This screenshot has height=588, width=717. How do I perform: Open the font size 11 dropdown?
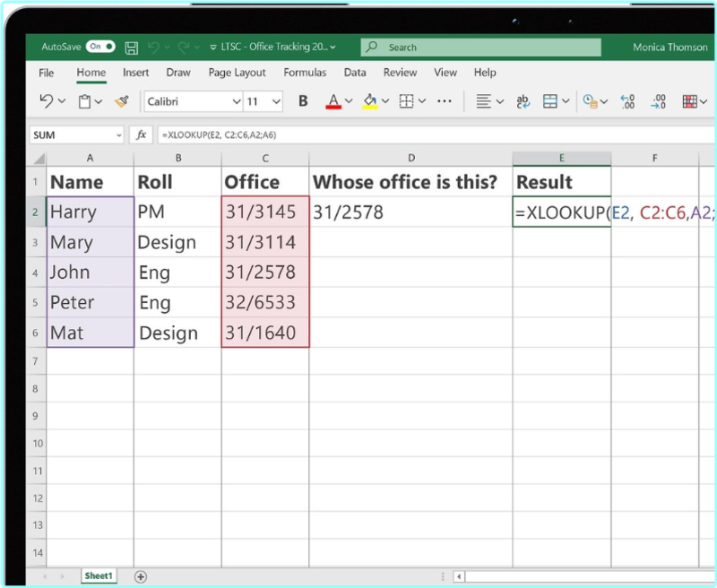[x=276, y=101]
